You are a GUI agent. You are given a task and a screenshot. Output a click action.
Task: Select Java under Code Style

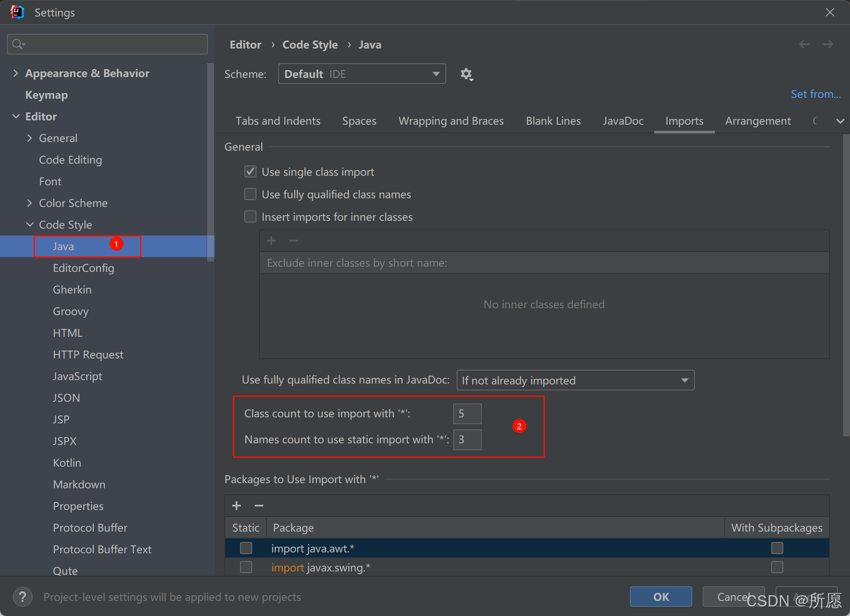(x=64, y=246)
